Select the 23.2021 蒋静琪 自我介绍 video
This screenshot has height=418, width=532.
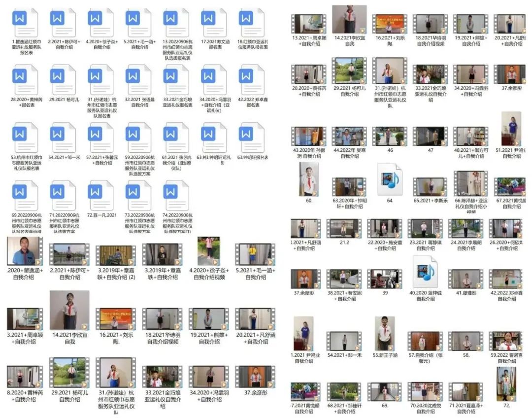[x=425, y=229]
